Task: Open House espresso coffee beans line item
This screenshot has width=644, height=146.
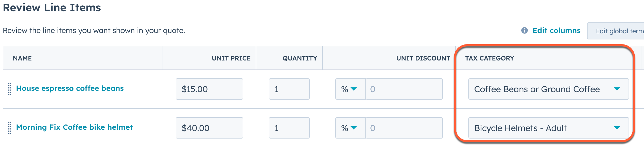Action: click(70, 88)
